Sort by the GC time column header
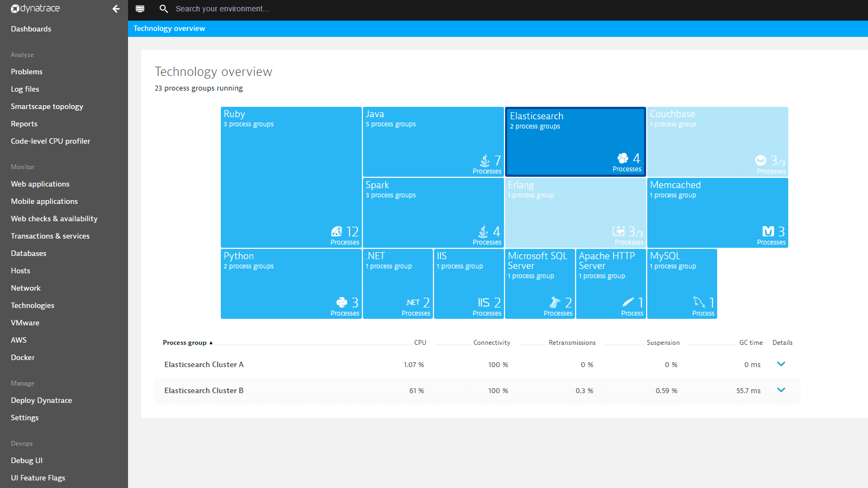Image resolution: width=868 pixels, height=488 pixels. tap(751, 343)
